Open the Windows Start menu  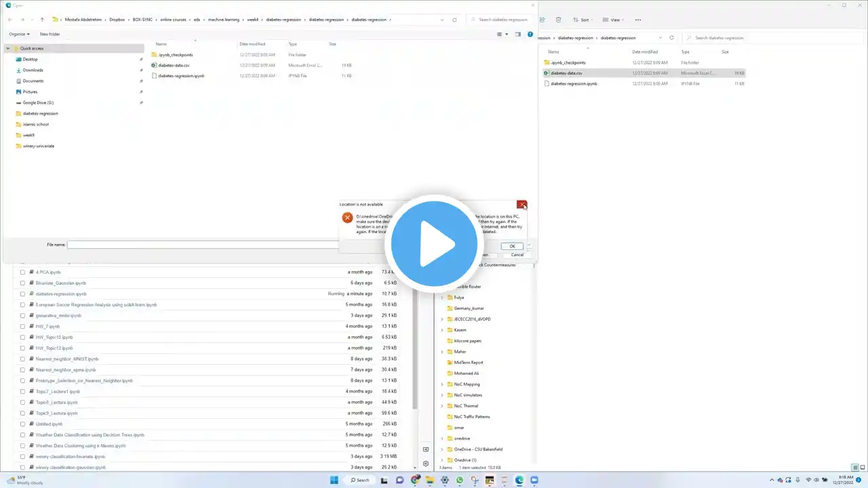[334, 480]
